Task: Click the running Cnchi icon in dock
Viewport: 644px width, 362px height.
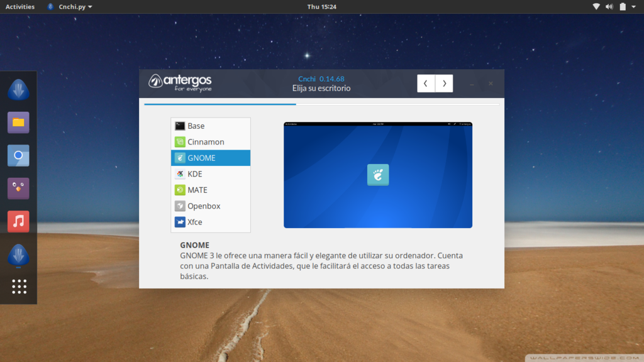Action: pyautogui.click(x=18, y=255)
